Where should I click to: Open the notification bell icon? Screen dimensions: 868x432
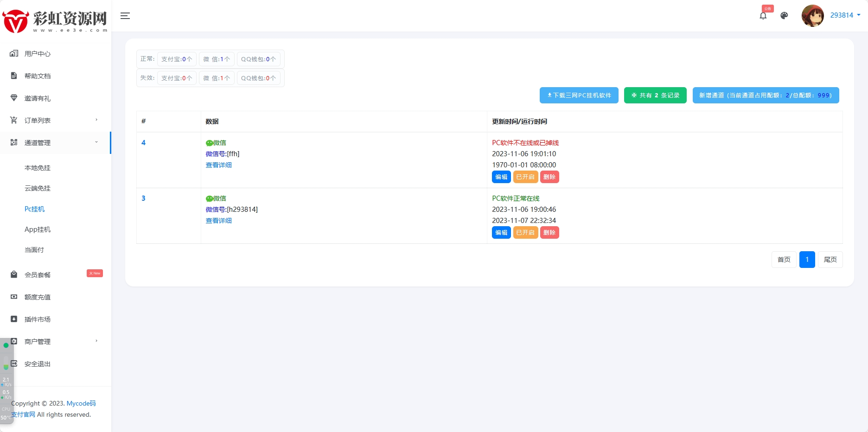point(763,16)
